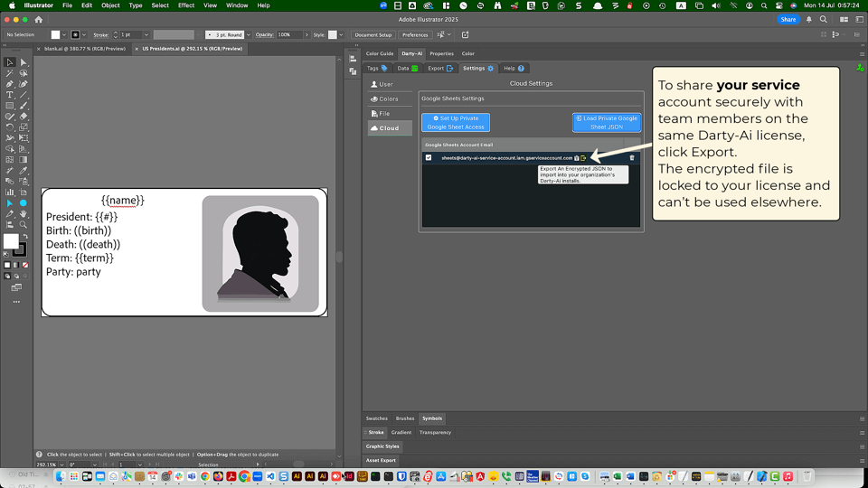This screenshot has width=868, height=488.
Task: Click the large white Fill swatch in toolbar
Action: pos(11,241)
